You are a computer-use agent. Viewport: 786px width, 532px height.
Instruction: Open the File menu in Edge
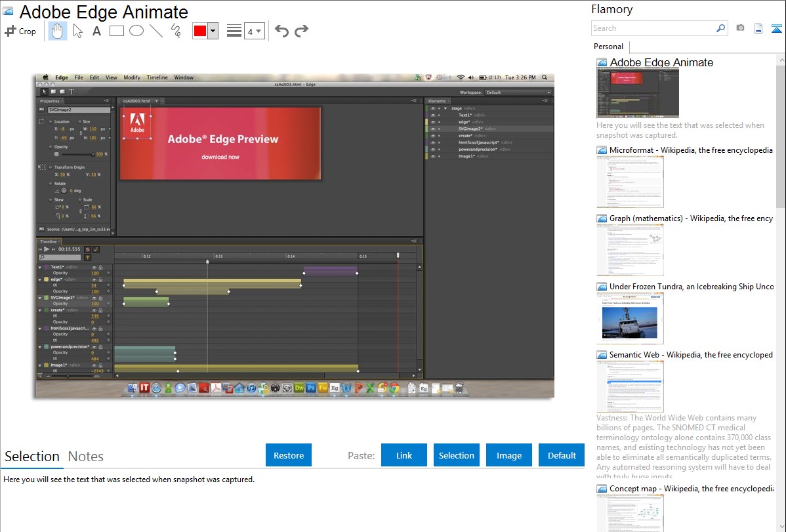[79, 77]
